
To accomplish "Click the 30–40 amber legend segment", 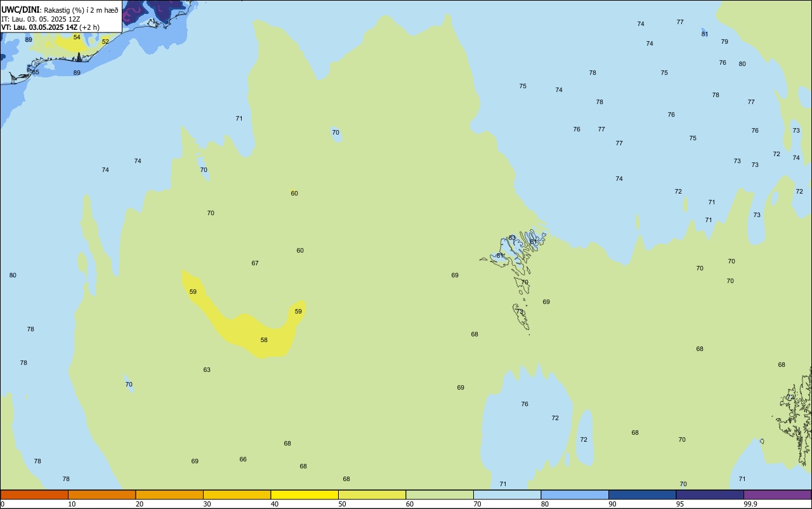I will (237, 494).
